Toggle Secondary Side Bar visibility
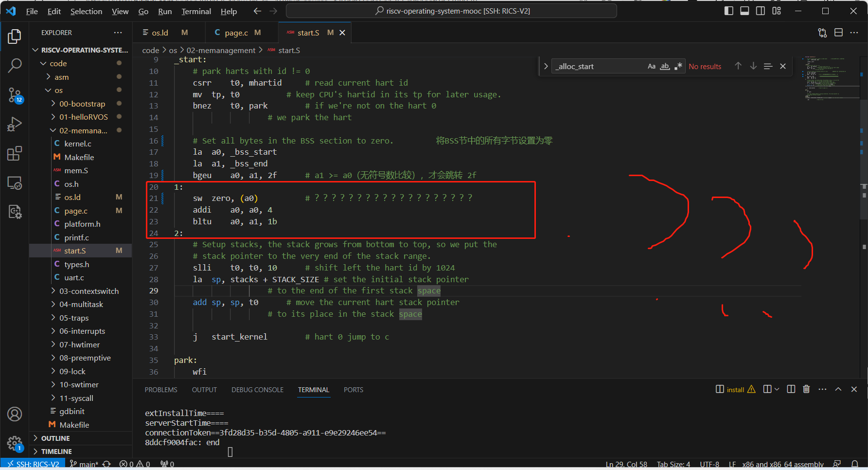 click(761, 11)
